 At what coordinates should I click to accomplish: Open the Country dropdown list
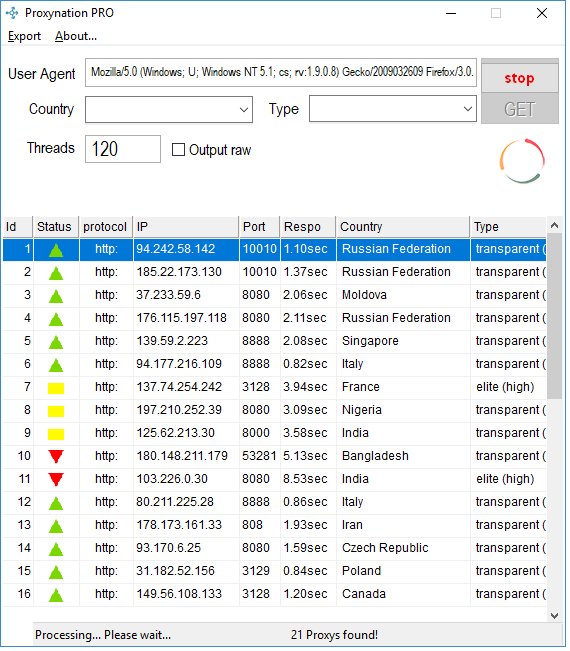(169, 110)
